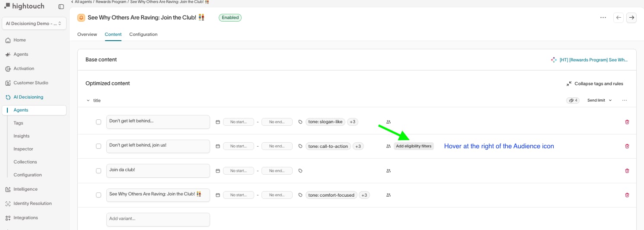This screenshot has width=644, height=230.
Task: Open Rewards Program breadcrumb
Action: tap(111, 2)
